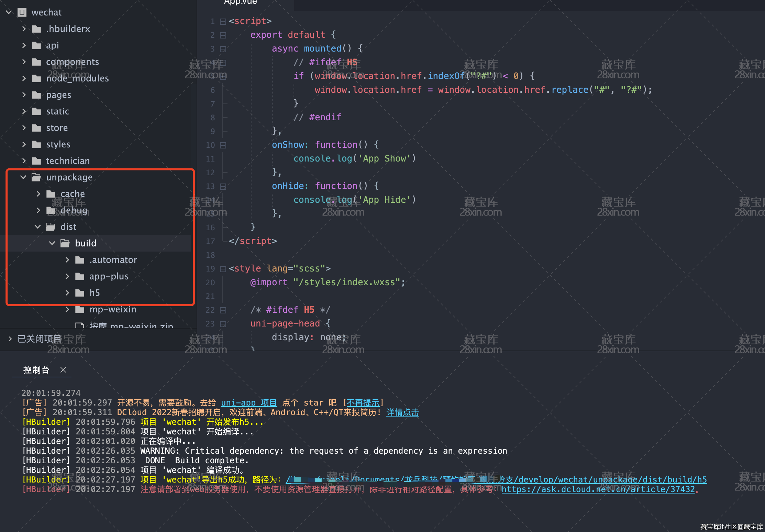Toggle fold marker at onShow line 10
The width and height of the screenshot is (765, 532).
point(223,145)
